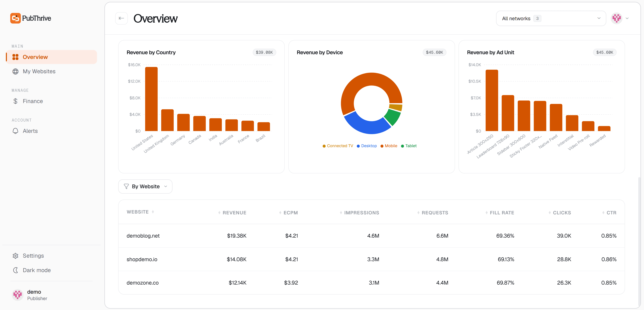This screenshot has height=310, width=644.
Task: Collapse sidebar with the arrow button
Action: point(122,18)
